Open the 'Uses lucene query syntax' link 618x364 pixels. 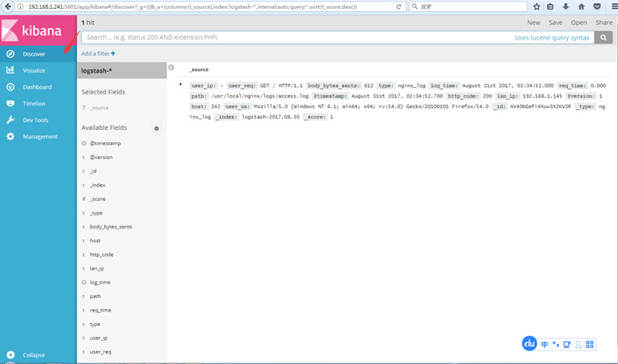click(552, 38)
